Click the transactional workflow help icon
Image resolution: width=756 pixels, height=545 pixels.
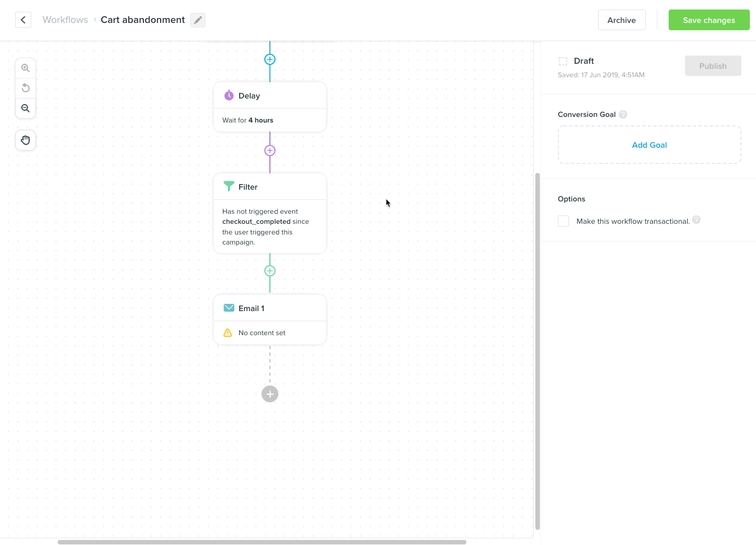point(696,220)
